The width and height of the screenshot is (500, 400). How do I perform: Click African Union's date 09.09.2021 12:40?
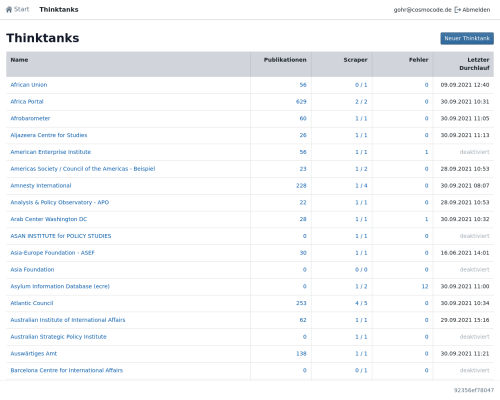click(465, 85)
